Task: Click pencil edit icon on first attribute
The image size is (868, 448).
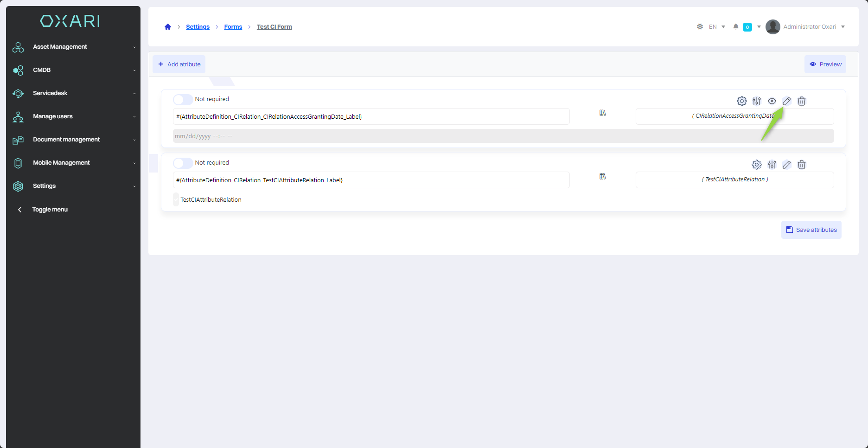Action: (787, 101)
